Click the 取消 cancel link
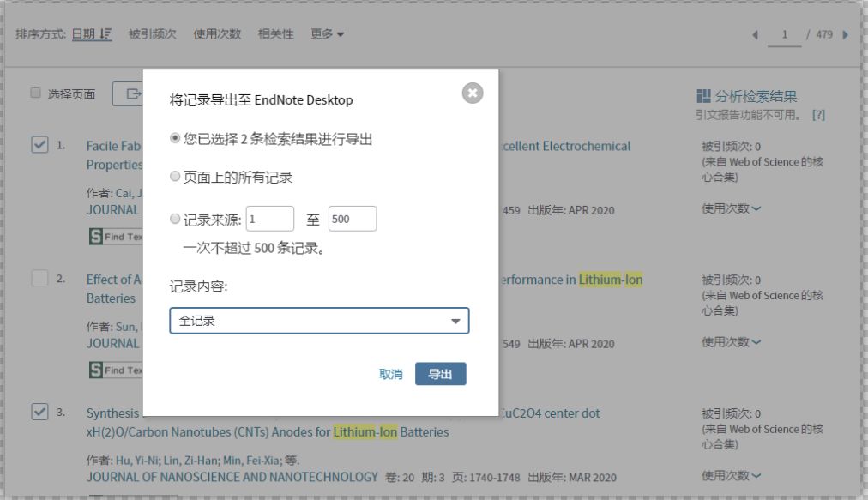868x500 pixels. (390, 374)
